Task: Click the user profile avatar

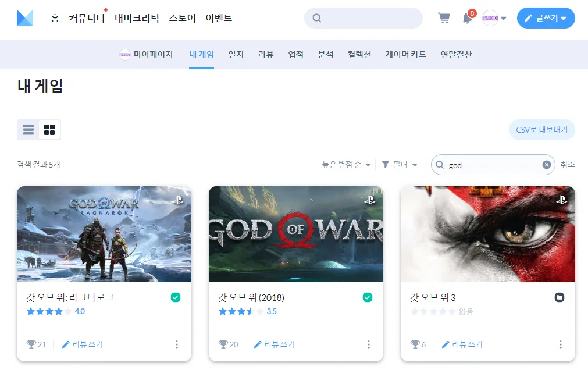Action: tap(490, 17)
